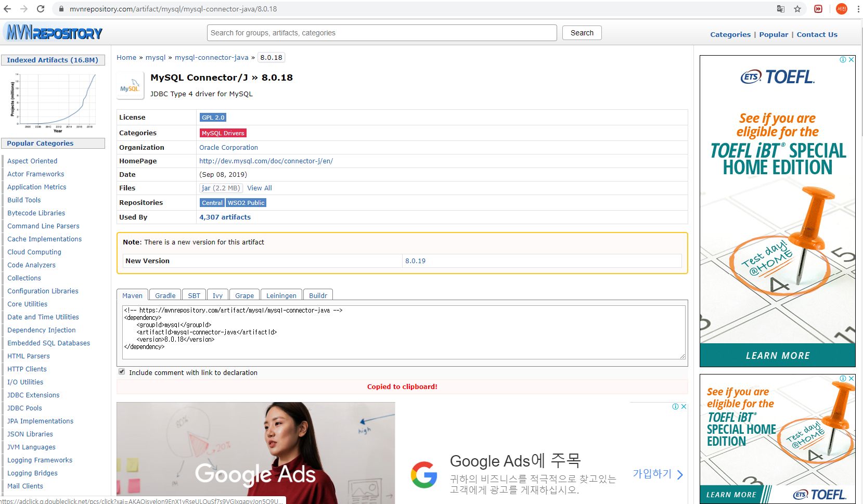Click the WSO2 Public repository tag

pos(246,203)
